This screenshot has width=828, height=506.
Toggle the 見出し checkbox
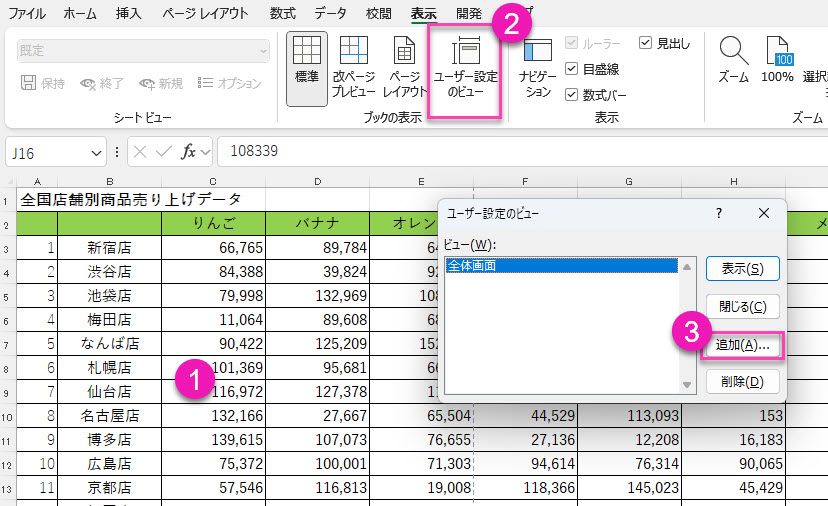645,43
